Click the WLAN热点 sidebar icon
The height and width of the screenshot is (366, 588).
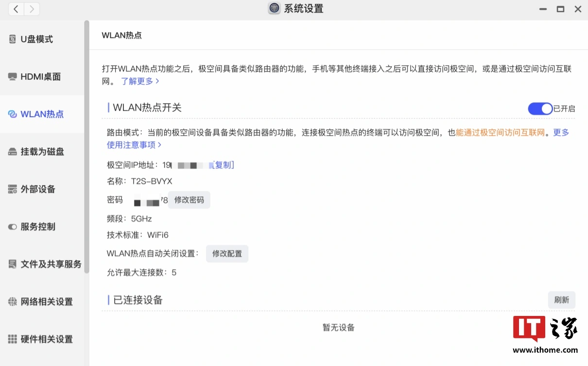click(x=13, y=114)
